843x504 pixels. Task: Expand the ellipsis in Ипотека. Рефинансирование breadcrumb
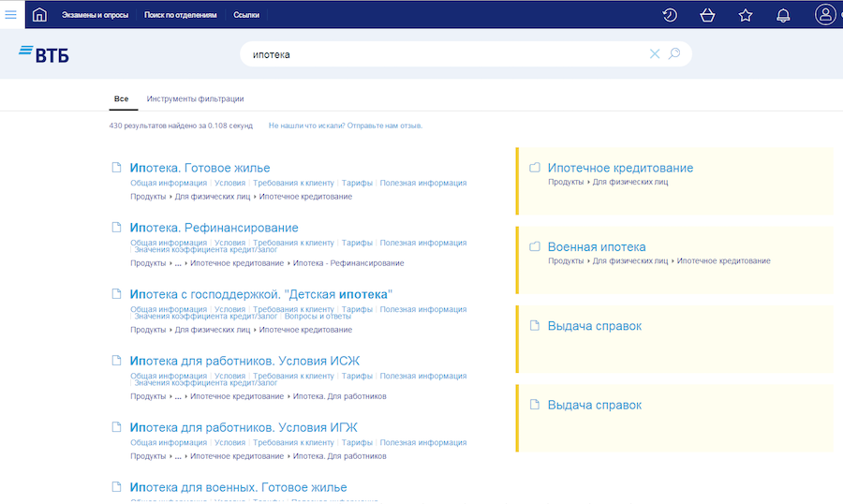pos(178,263)
